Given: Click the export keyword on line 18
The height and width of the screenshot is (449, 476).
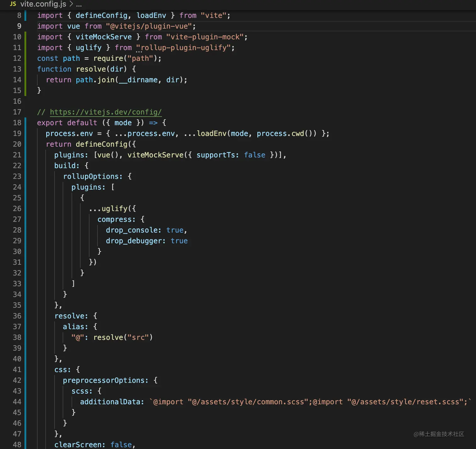Looking at the screenshot, I should [x=50, y=123].
